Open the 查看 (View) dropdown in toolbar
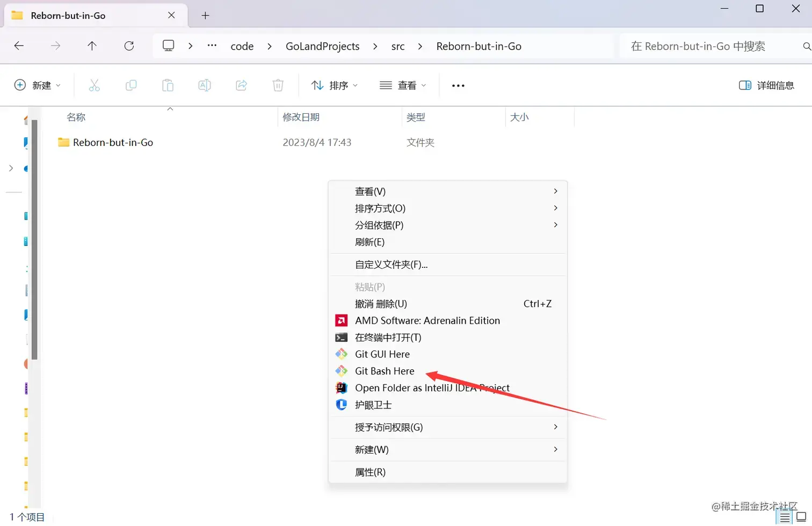The width and height of the screenshot is (812, 526). (x=403, y=85)
